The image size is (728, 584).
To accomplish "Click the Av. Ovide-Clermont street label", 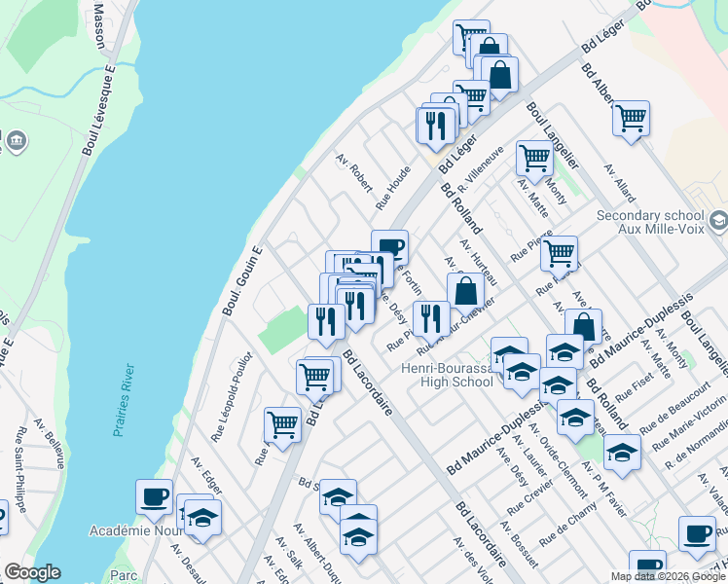I will point(558,460).
